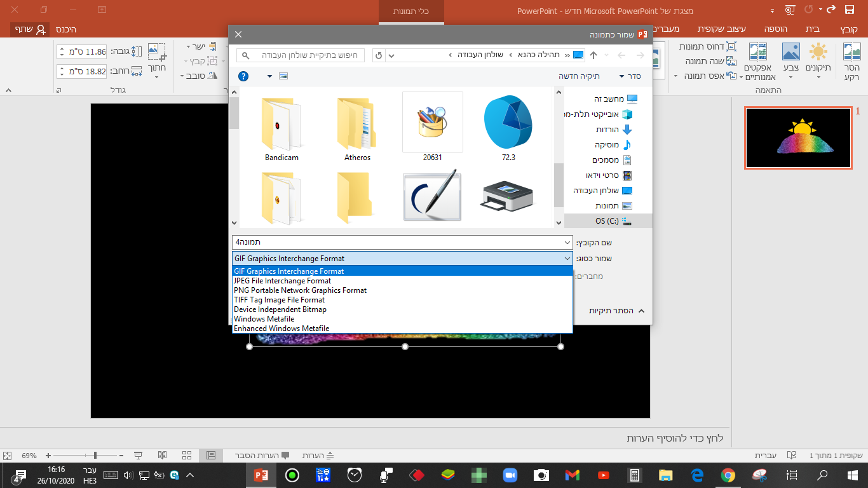
Task: Open the Align (ישר) dropdown
Action: [x=203, y=46]
